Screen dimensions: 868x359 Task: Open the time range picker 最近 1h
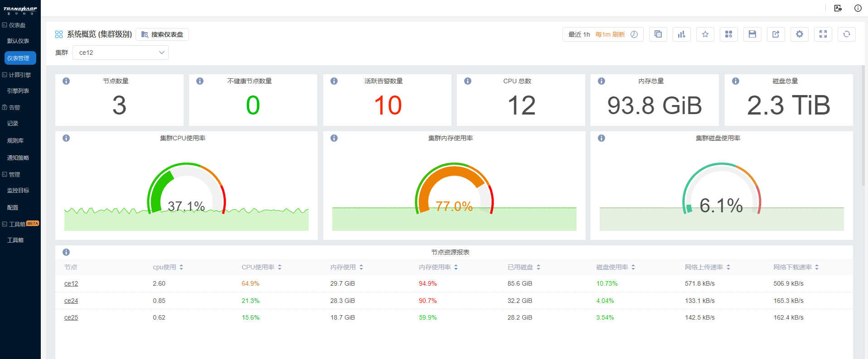click(x=603, y=34)
